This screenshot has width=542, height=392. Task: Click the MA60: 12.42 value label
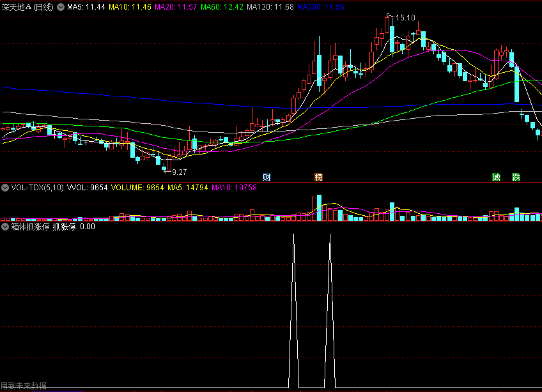(x=222, y=7)
